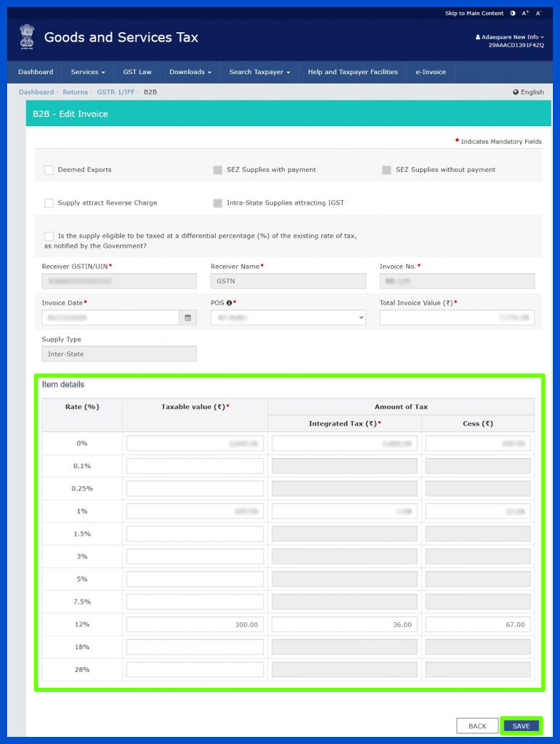Image resolution: width=560 pixels, height=744 pixels.
Task: Click cess field for 1% rate
Action: pyautogui.click(x=478, y=511)
